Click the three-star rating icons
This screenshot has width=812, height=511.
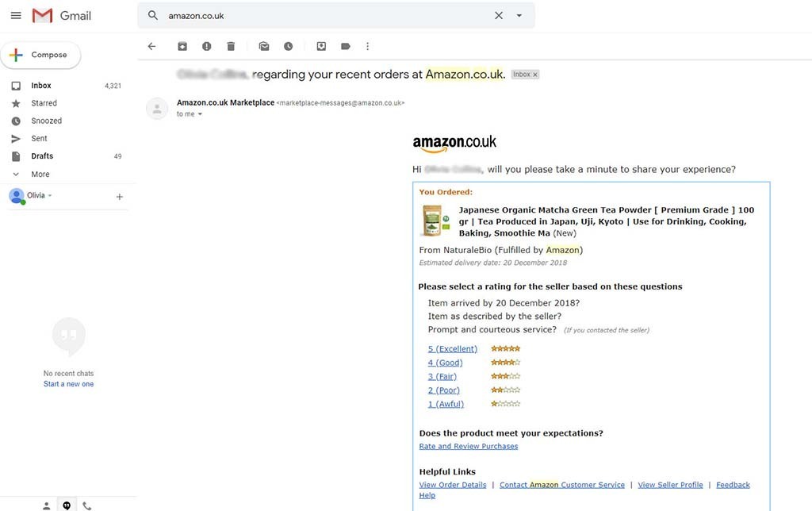point(505,376)
